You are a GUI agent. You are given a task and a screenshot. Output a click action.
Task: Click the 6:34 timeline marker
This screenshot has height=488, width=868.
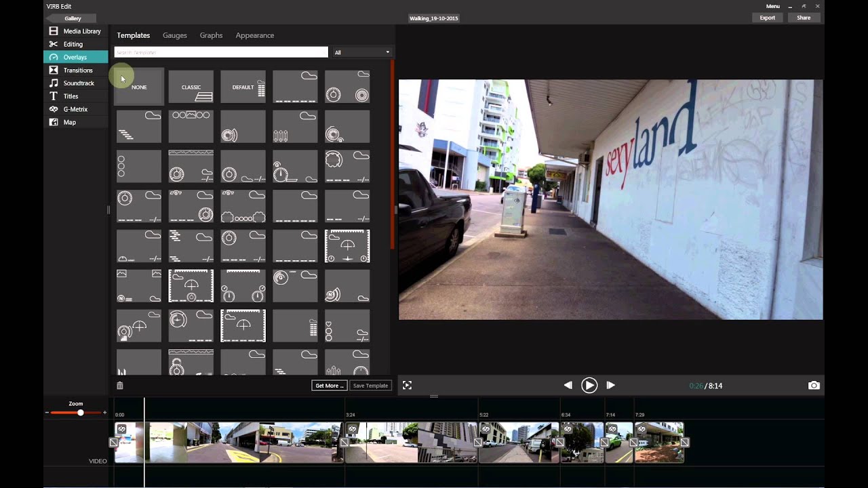tap(566, 414)
